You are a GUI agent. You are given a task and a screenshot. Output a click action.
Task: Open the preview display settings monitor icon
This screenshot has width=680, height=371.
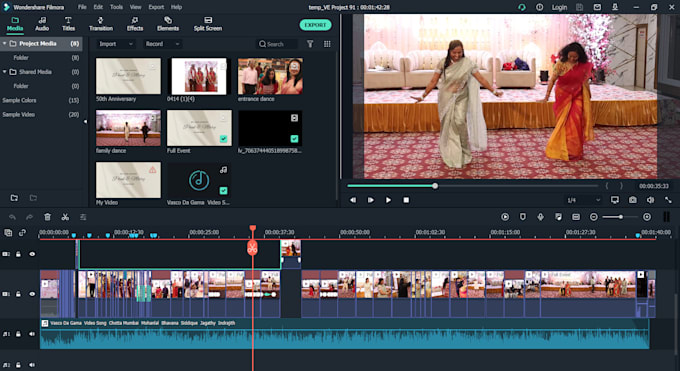coord(615,200)
